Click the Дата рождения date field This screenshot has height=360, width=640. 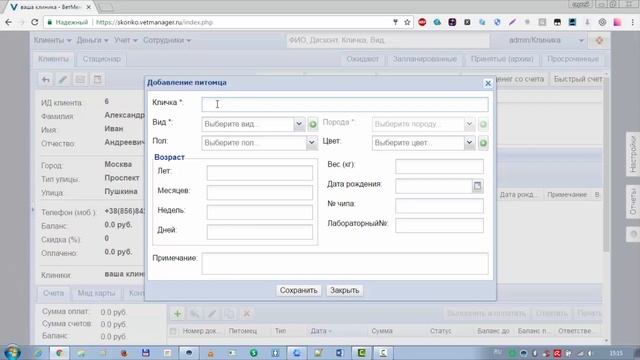click(434, 186)
